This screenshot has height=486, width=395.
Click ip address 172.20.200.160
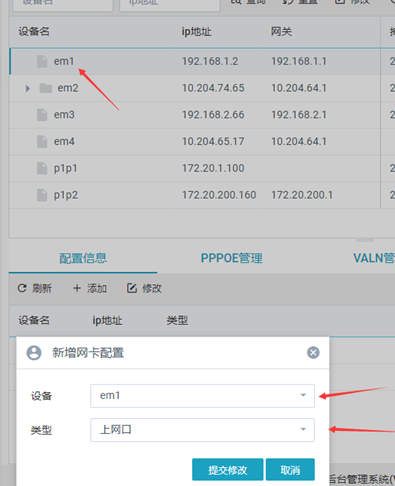coord(219,195)
